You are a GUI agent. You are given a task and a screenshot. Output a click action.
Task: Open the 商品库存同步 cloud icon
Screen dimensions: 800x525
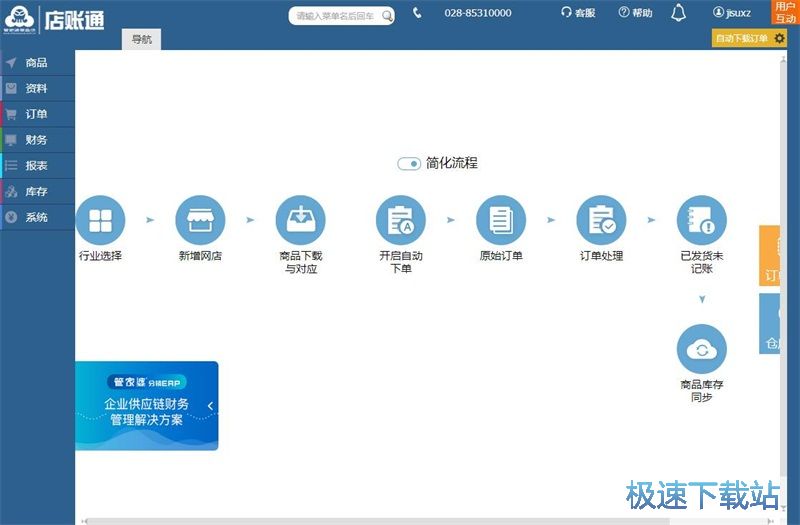coord(701,349)
